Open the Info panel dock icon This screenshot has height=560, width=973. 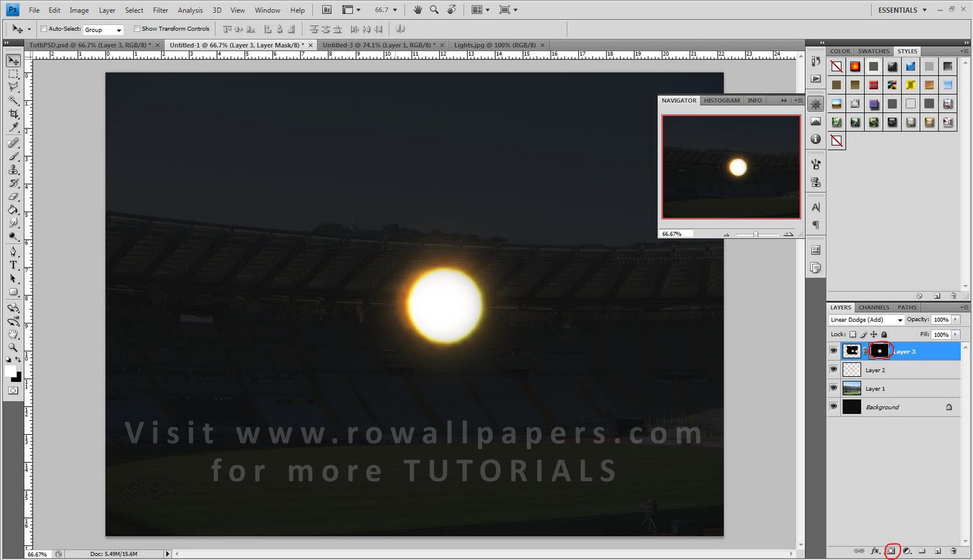tap(815, 139)
